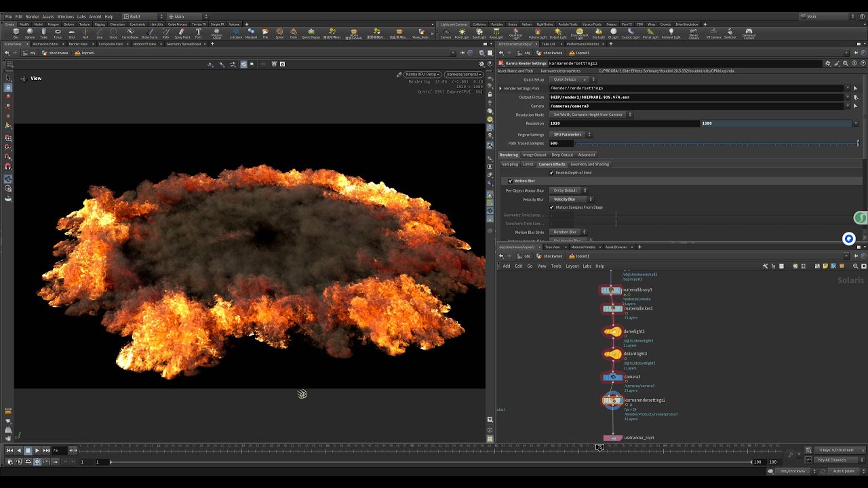Open the Pyro FX shelf tab
This screenshot has width=868, height=488.
[x=628, y=24]
